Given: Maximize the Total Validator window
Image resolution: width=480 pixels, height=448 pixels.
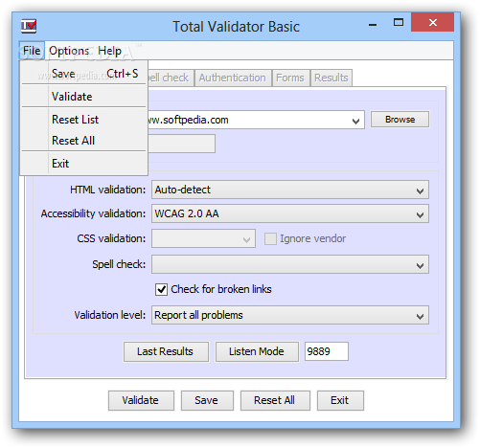Looking at the screenshot, I should pos(399,22).
